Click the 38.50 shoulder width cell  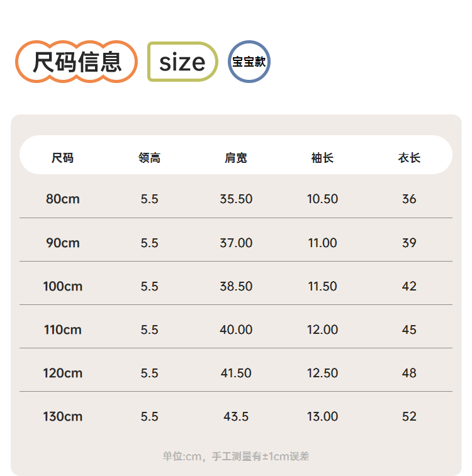click(236, 286)
